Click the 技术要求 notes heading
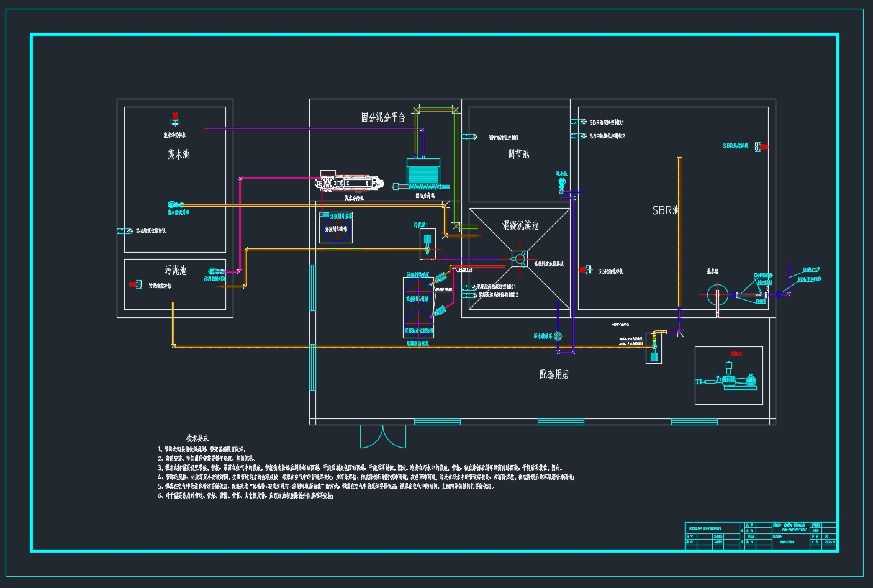Screen dimensions: 873x588 [198, 438]
